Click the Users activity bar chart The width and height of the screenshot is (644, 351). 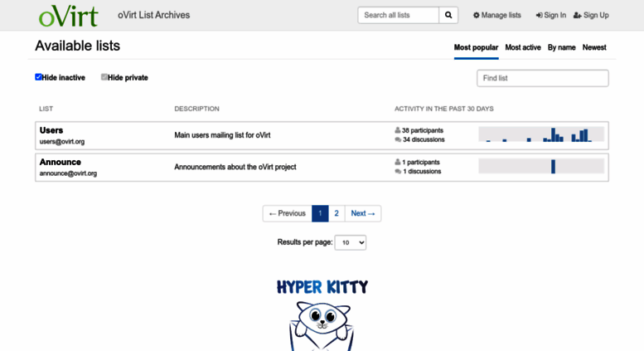[x=541, y=134]
